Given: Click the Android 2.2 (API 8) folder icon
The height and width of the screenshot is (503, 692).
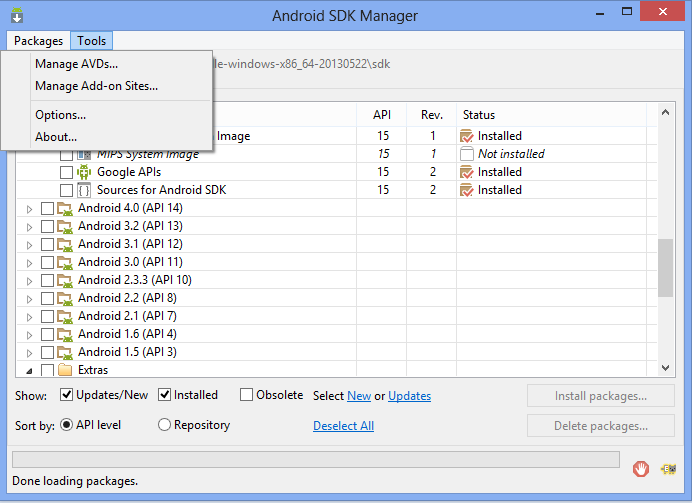Looking at the screenshot, I should coord(65,299).
